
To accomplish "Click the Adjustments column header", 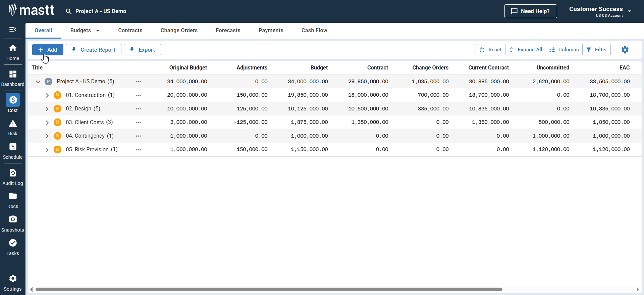I will point(252,68).
